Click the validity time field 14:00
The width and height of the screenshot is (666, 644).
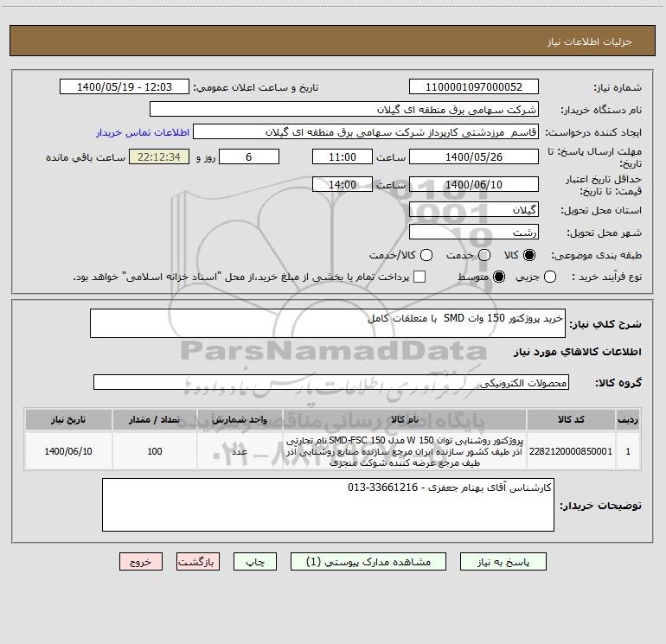coord(343,184)
